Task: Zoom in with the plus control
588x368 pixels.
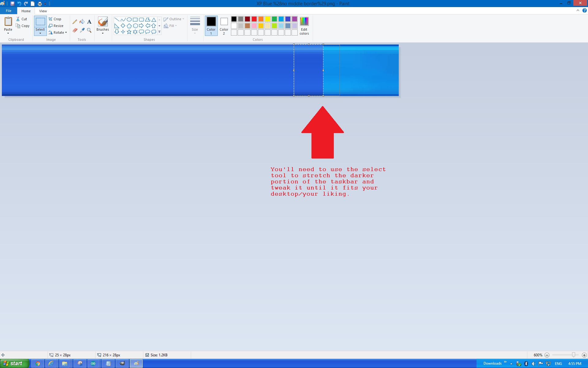Action: click(584, 355)
